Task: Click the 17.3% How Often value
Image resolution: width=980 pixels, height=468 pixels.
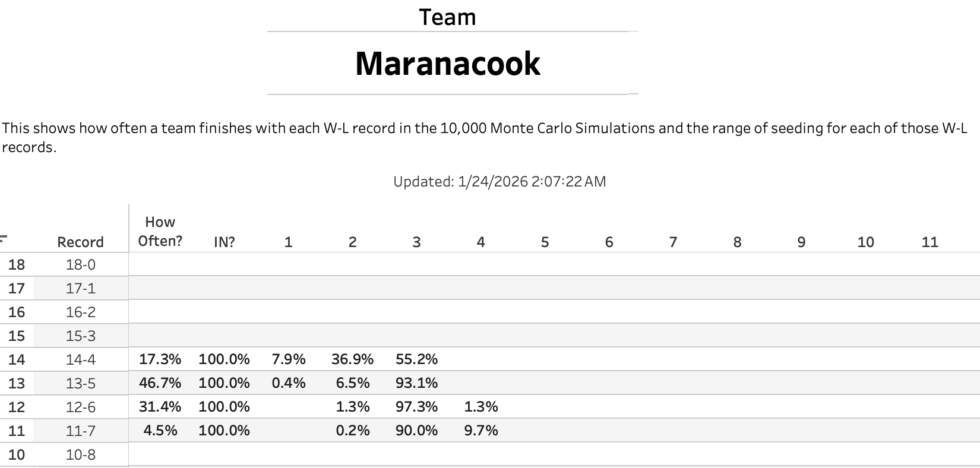Action: pos(160,359)
